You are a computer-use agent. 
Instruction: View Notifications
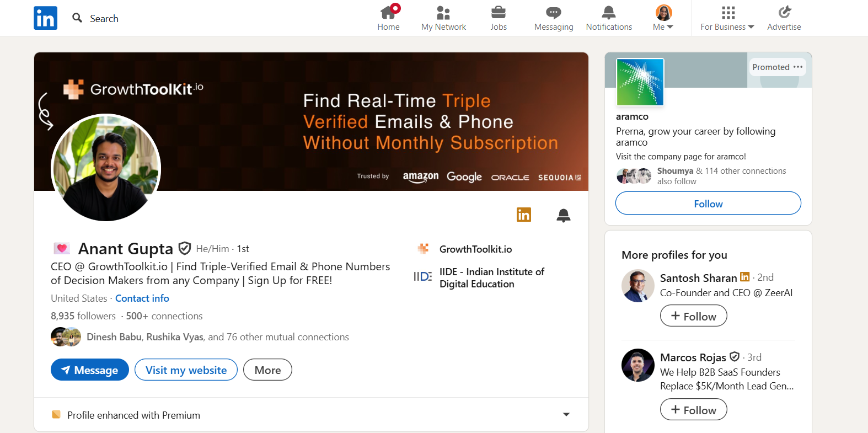(609, 18)
